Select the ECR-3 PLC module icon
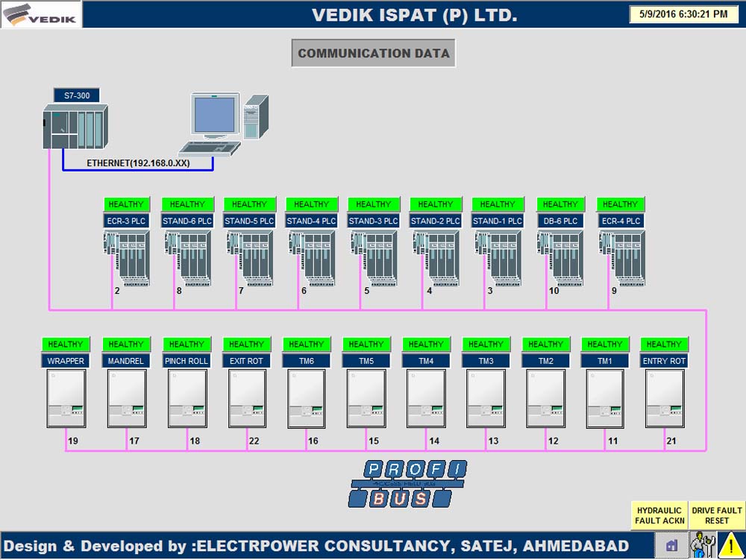 [127, 258]
